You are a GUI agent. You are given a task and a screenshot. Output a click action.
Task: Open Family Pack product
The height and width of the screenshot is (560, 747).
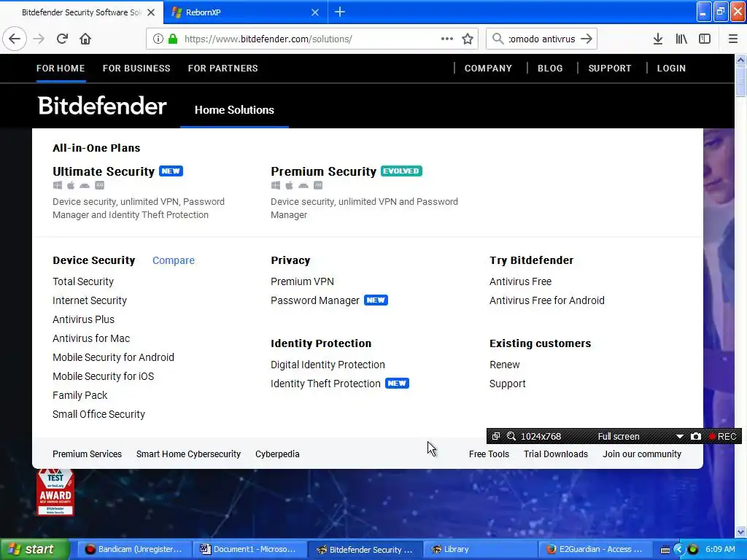pyautogui.click(x=80, y=395)
